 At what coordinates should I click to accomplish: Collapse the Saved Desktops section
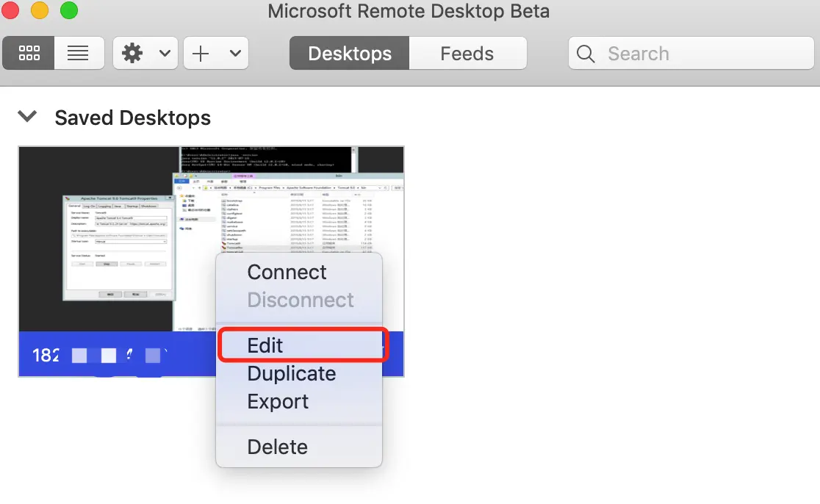point(27,116)
